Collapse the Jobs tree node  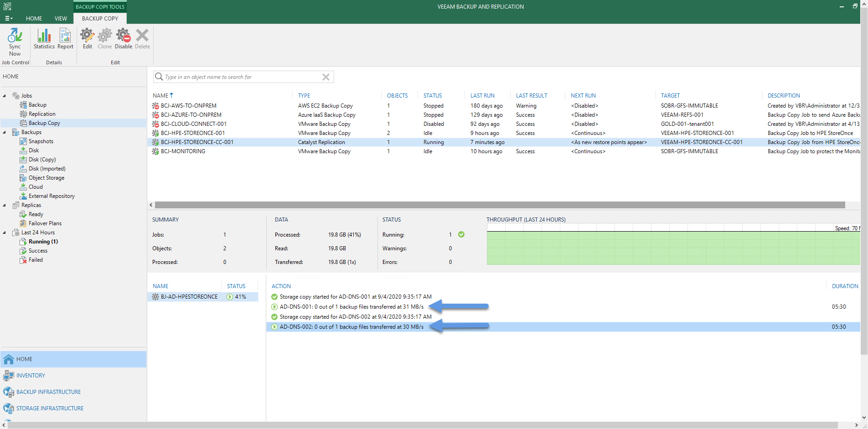point(5,96)
